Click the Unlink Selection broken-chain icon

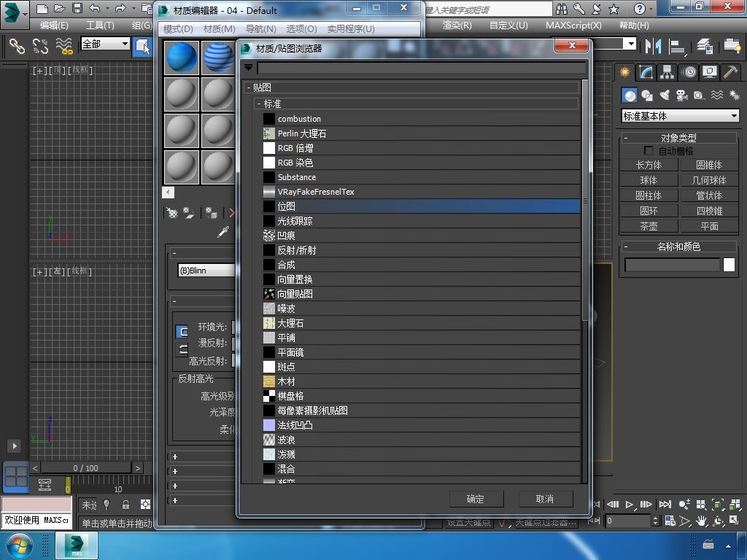click(41, 46)
